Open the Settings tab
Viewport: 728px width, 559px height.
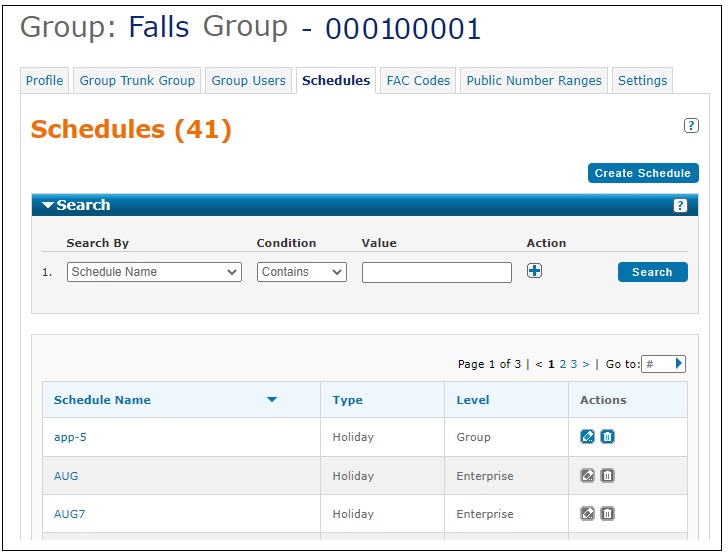pos(643,81)
